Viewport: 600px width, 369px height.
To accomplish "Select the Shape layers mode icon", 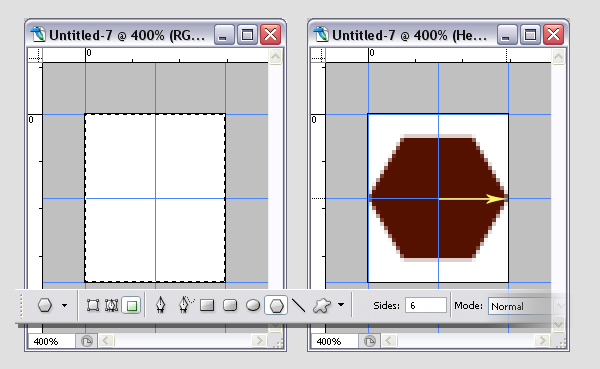I will [x=93, y=305].
